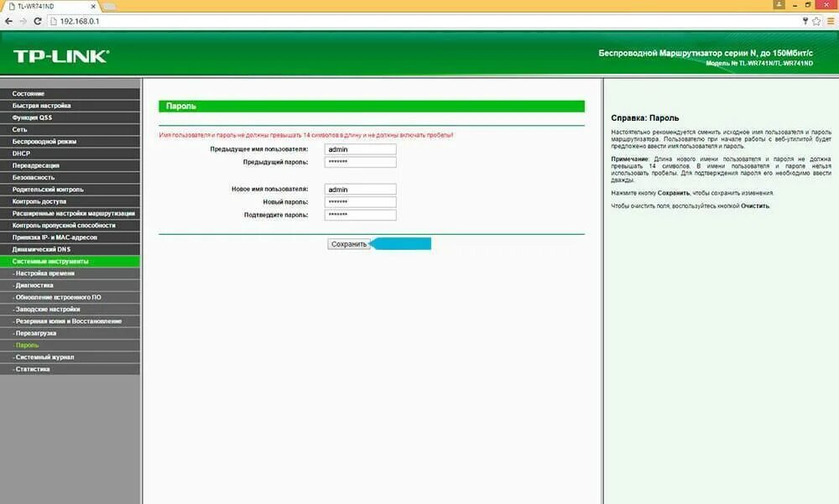
Task: Open Контроль пропускной способности item
Action: click(x=70, y=226)
